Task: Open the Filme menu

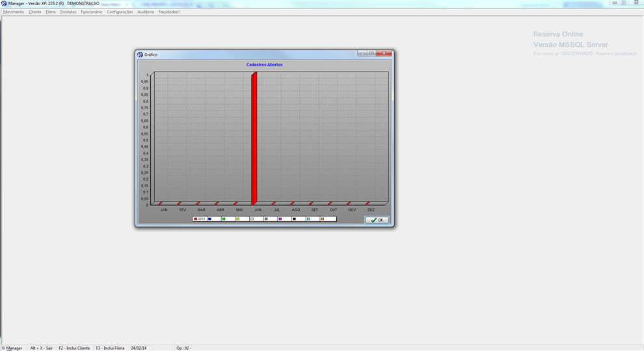Action: pos(51,12)
